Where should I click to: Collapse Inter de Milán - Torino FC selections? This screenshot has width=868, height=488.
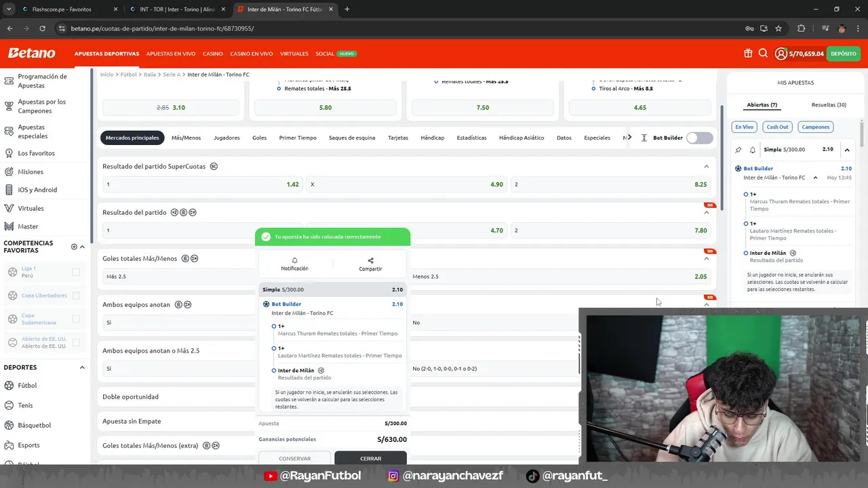tap(815, 178)
